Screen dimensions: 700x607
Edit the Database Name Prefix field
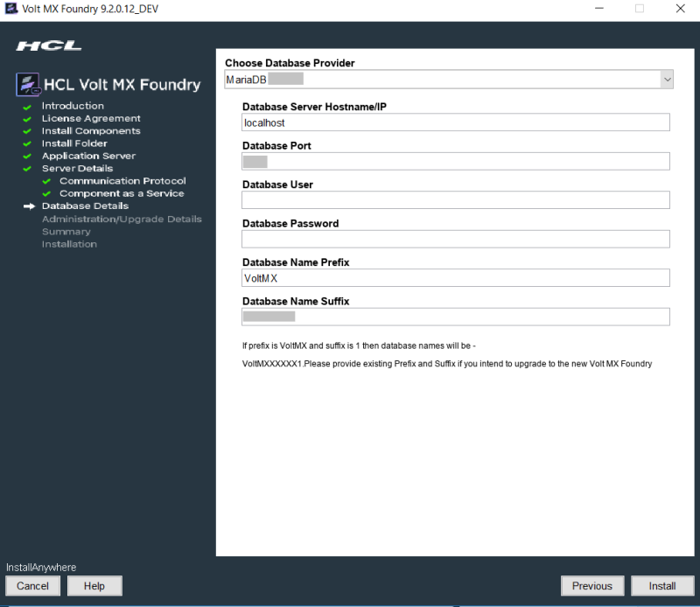tap(455, 277)
